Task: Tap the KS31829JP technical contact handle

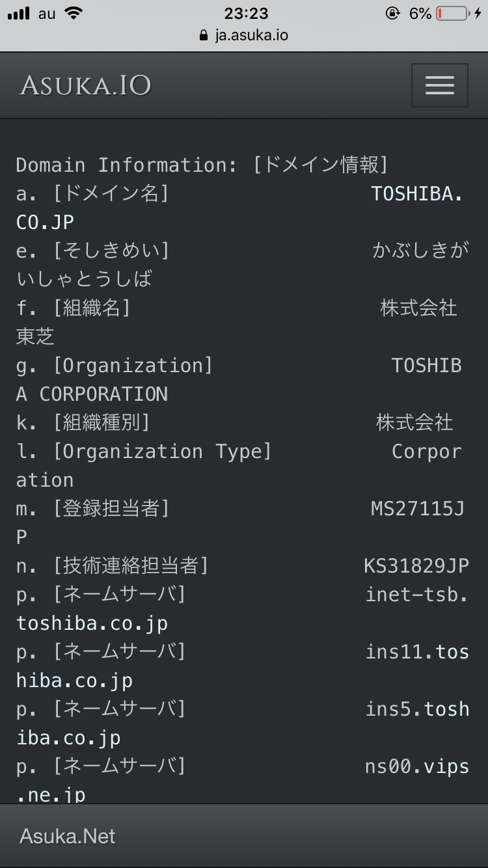Action: 416,566
